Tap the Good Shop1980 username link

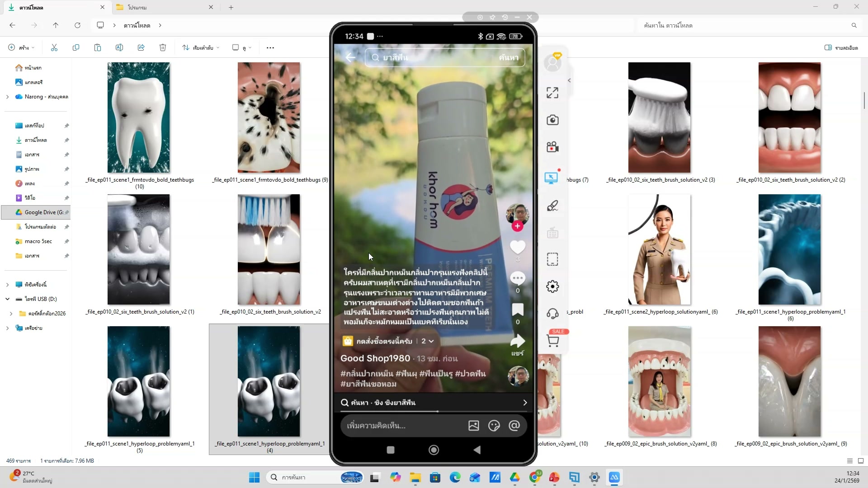click(x=375, y=358)
